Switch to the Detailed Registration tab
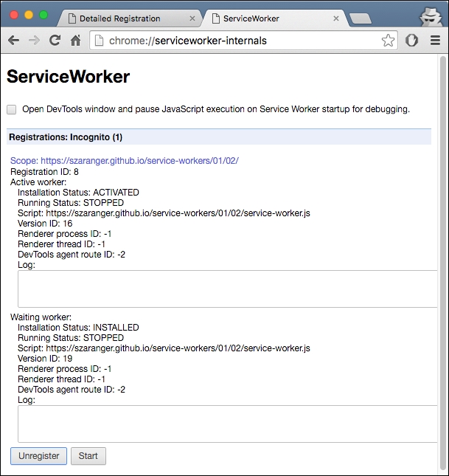Viewport: 449px width, 476px height. pyautogui.click(x=125, y=18)
